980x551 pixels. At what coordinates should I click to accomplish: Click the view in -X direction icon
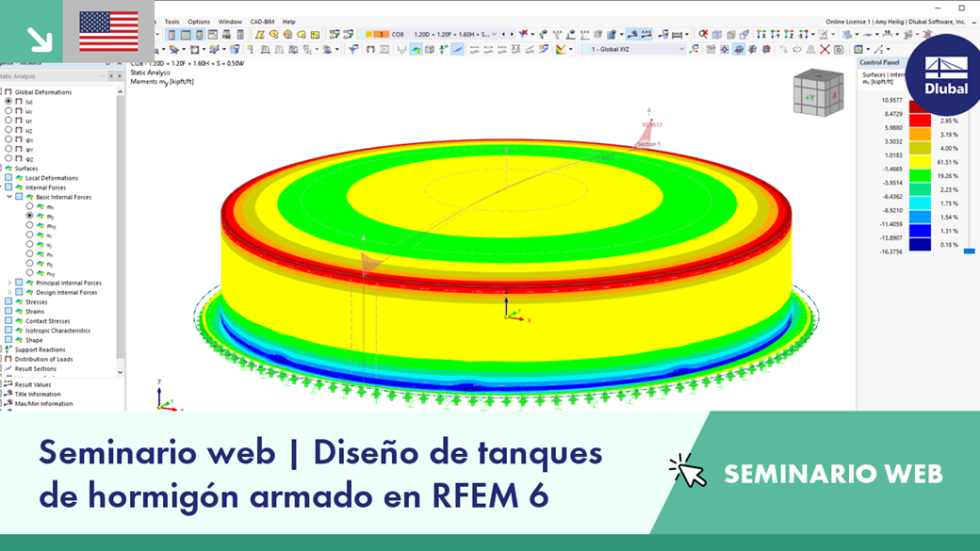[803, 34]
